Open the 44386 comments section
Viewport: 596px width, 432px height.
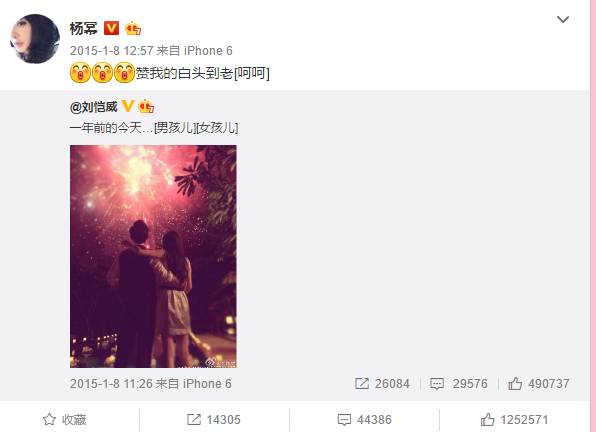point(364,419)
